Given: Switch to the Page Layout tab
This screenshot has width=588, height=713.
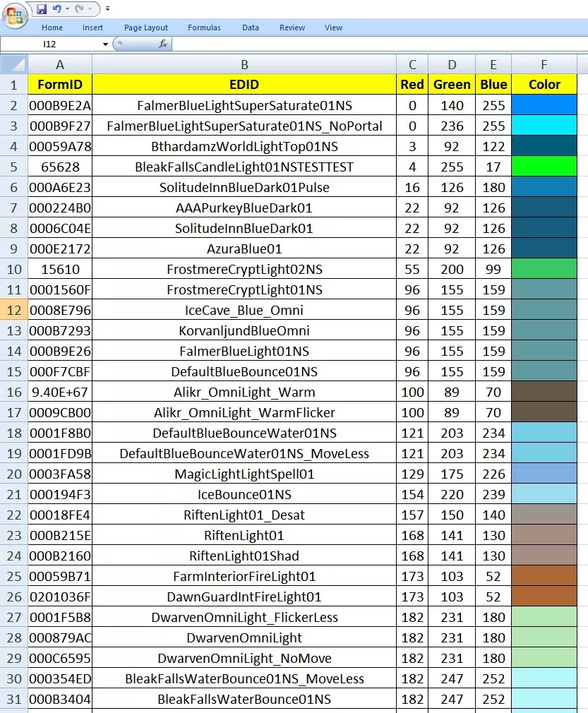Looking at the screenshot, I should (x=146, y=28).
